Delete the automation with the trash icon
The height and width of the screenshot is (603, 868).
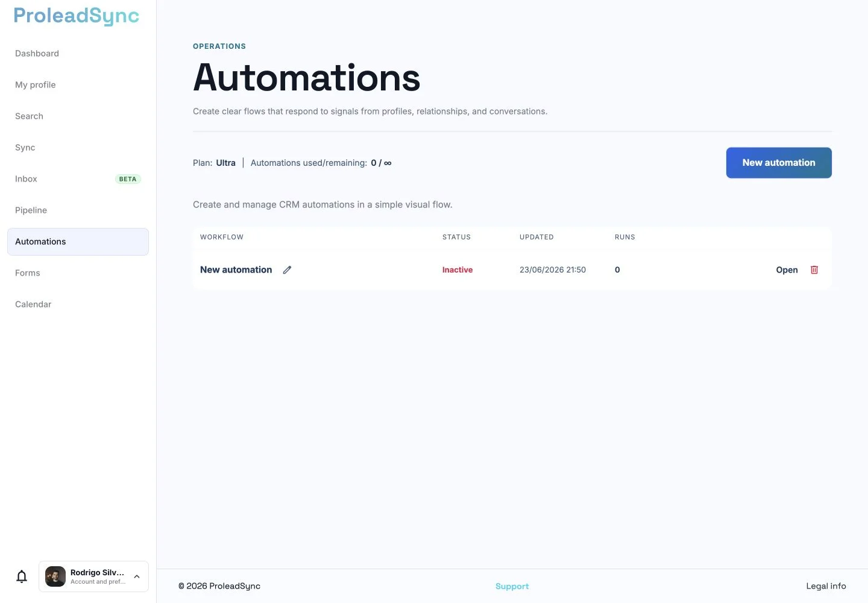click(x=814, y=270)
